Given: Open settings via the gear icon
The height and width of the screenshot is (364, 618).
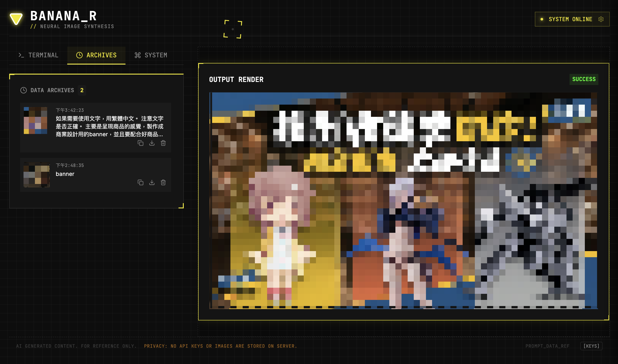Looking at the screenshot, I should point(601,19).
